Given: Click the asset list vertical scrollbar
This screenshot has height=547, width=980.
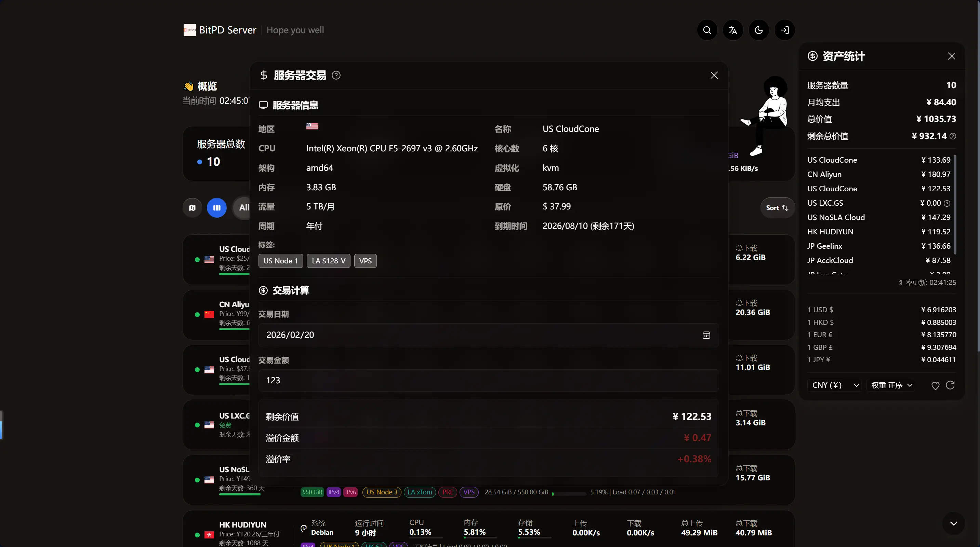Looking at the screenshot, I should pyautogui.click(x=955, y=205).
